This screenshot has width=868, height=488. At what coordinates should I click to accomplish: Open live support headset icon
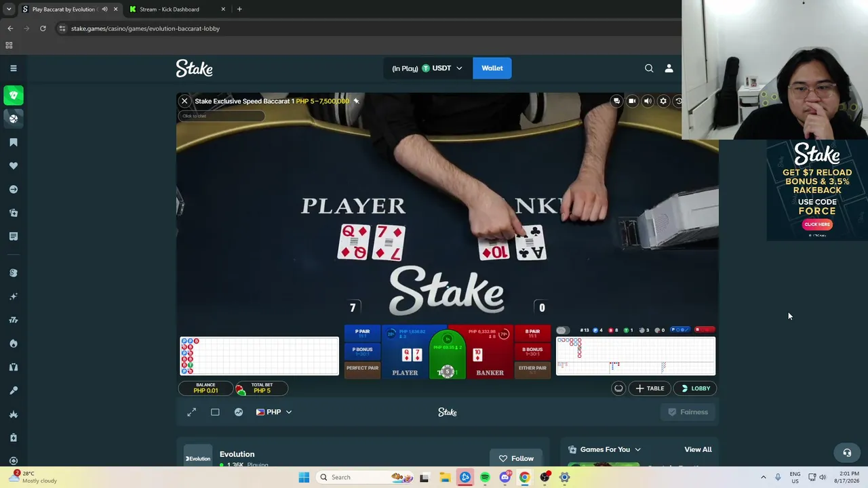pos(847,453)
